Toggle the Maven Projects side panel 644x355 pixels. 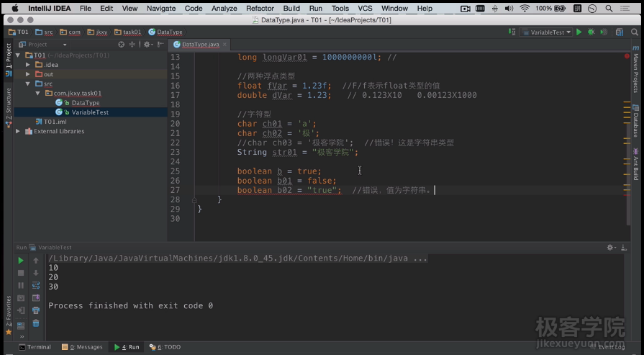click(636, 72)
